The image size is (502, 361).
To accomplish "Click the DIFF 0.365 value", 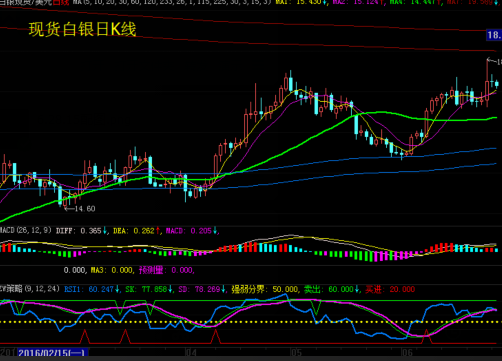I will point(81,231).
